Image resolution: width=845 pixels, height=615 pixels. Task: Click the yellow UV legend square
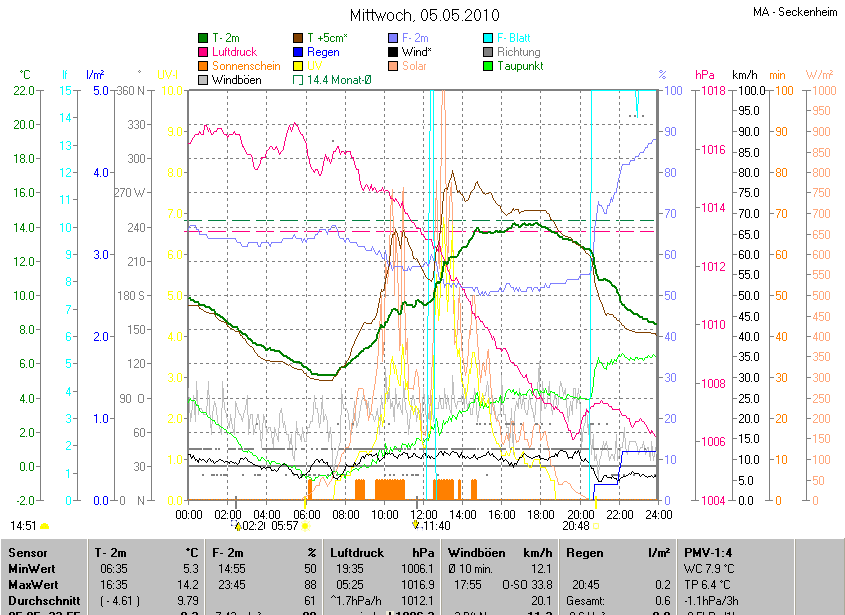click(x=298, y=66)
